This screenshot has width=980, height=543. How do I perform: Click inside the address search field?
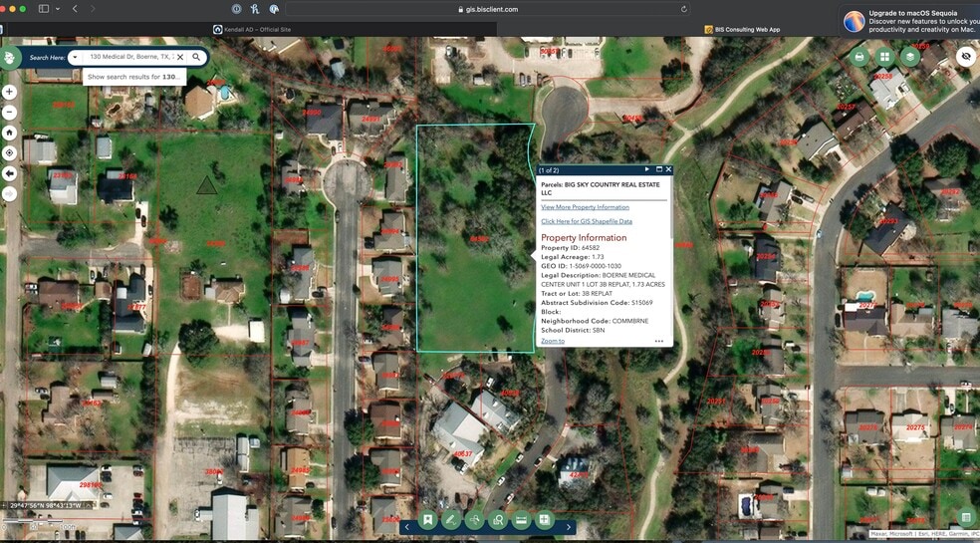click(x=129, y=58)
